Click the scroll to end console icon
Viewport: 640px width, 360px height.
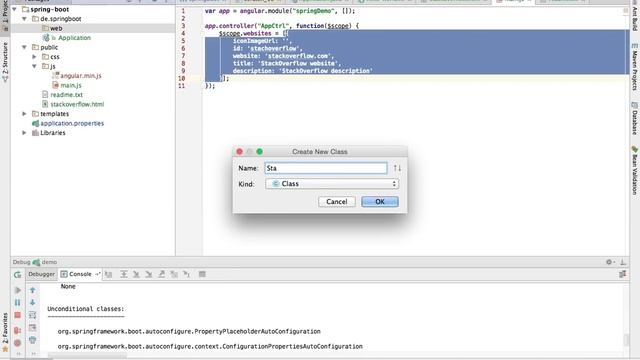point(33,328)
